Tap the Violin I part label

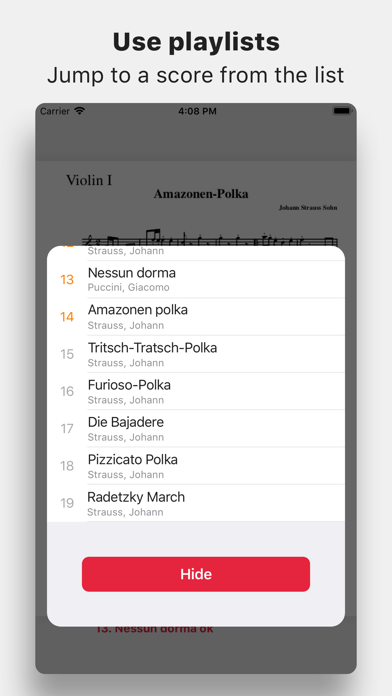[x=89, y=180]
